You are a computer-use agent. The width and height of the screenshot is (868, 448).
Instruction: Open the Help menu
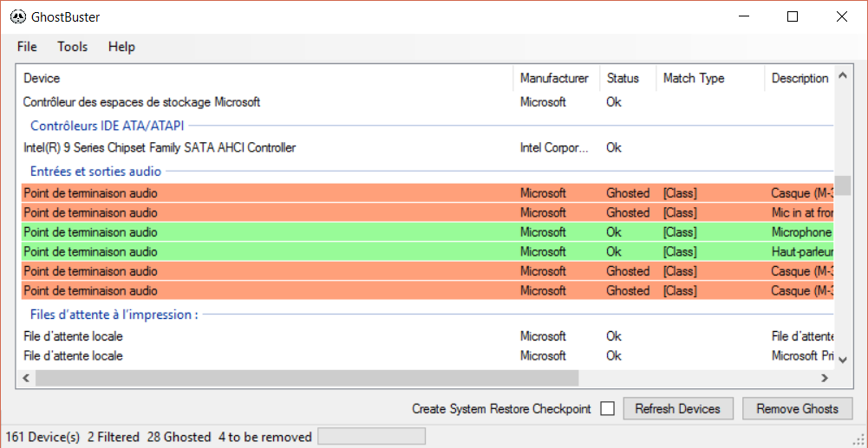coord(121,47)
